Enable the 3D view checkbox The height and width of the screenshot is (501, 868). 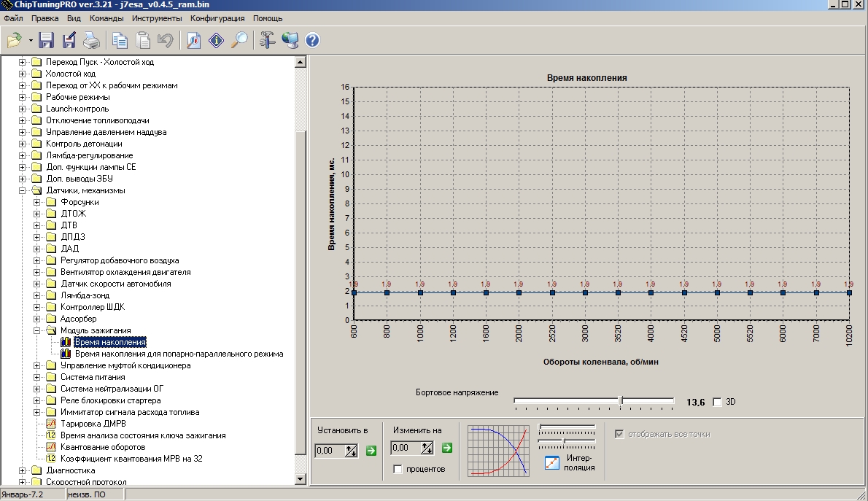tap(717, 402)
